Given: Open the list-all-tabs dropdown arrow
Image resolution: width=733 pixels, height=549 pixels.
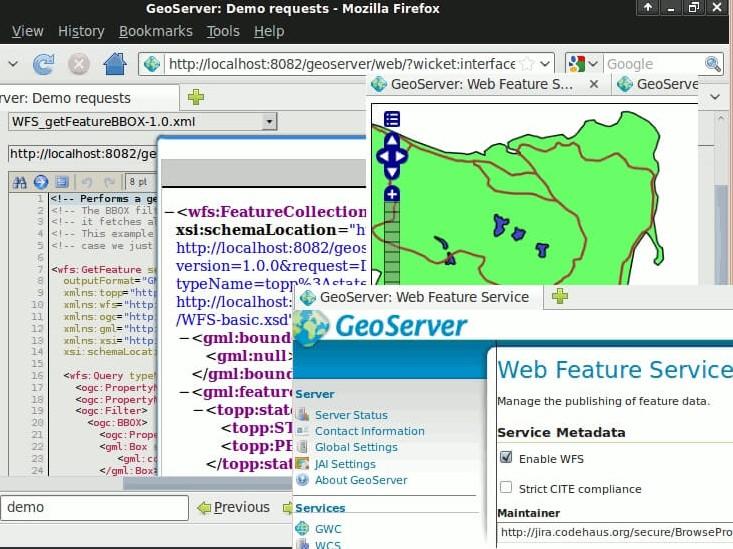Looking at the screenshot, I should 715,97.
